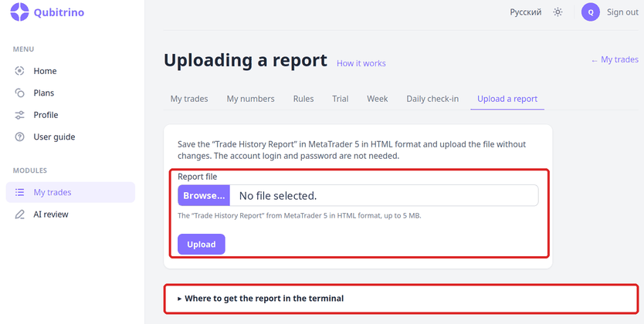Click the AI review pencil icon

point(19,214)
